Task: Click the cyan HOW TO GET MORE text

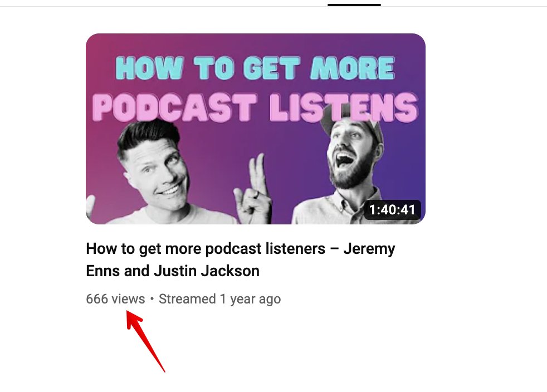Action: coord(255,68)
